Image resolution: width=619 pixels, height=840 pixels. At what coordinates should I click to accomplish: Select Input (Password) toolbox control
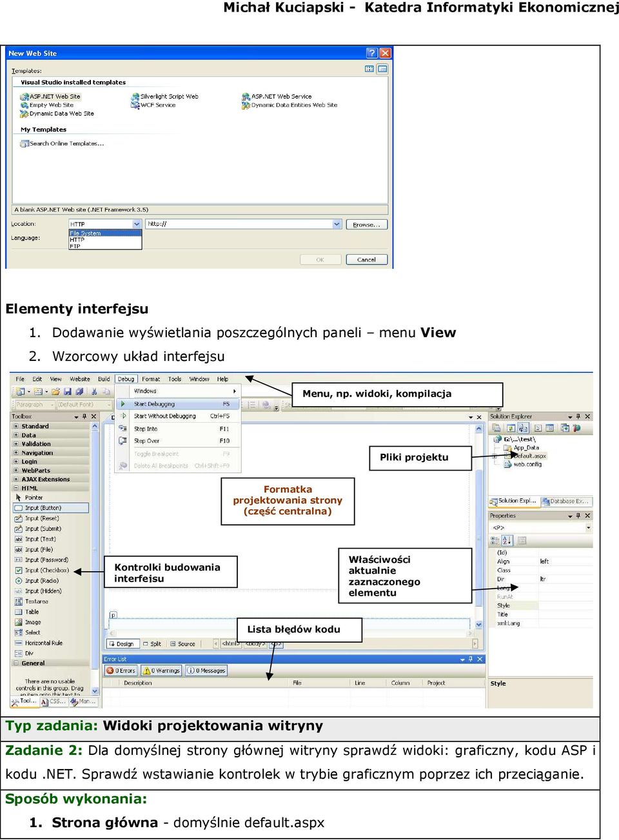point(51,560)
